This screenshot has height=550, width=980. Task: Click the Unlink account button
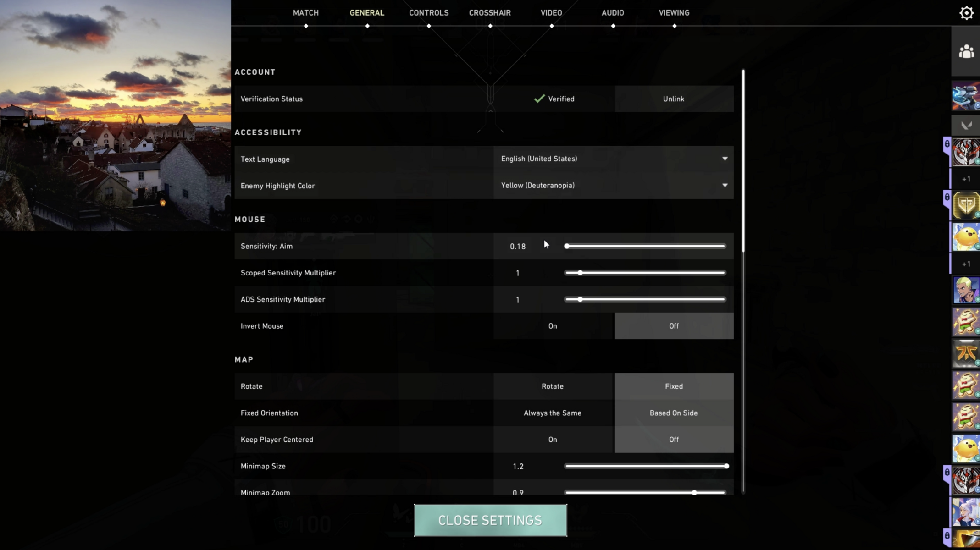673,99
